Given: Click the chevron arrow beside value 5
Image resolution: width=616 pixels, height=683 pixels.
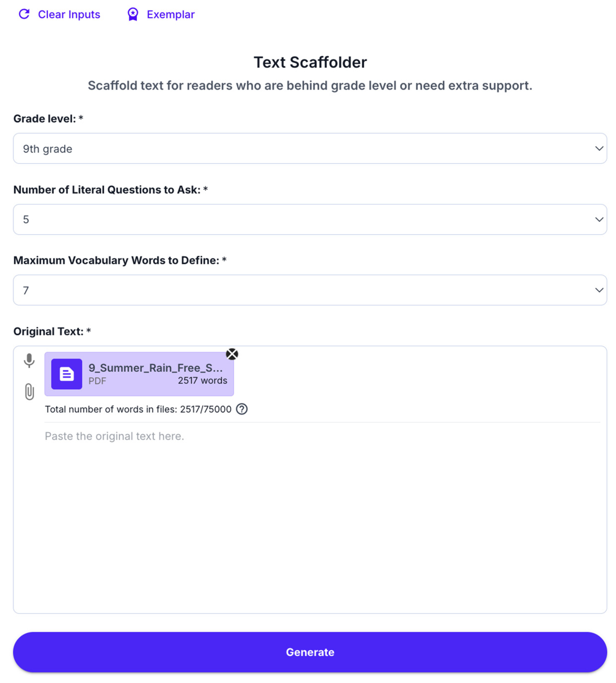Looking at the screenshot, I should [x=599, y=219].
